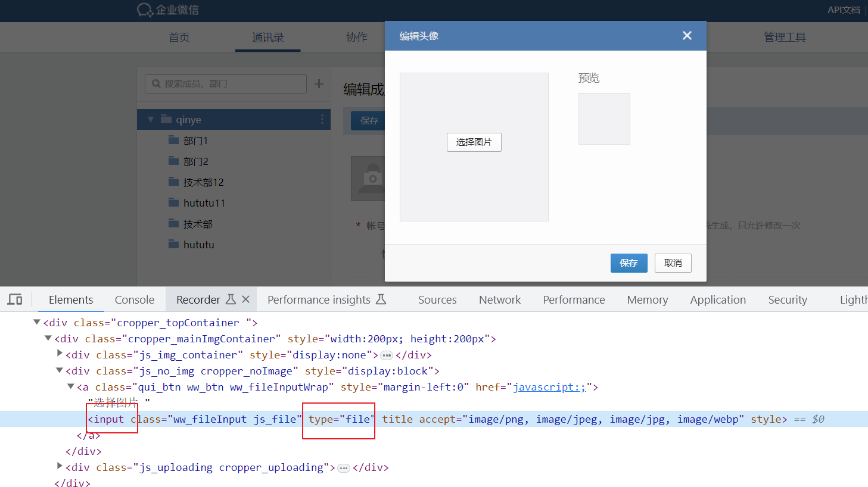The image size is (868, 487).
Task: Open the qinye three-dot more menu
Action: [322, 120]
